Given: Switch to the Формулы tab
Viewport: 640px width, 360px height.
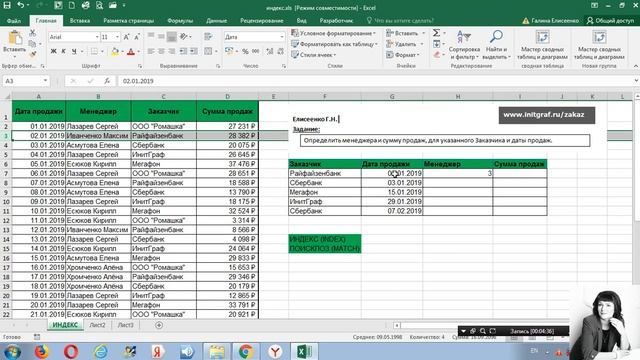Looking at the screenshot, I should pos(180,20).
